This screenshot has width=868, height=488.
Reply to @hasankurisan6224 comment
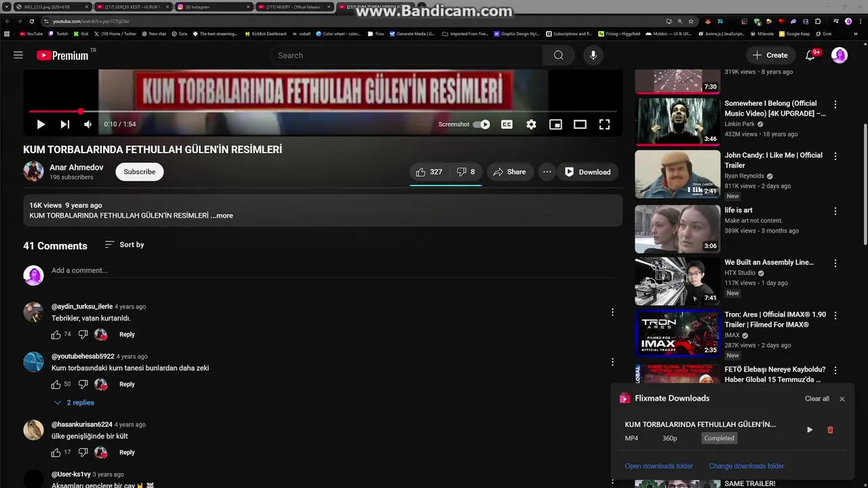(127, 453)
